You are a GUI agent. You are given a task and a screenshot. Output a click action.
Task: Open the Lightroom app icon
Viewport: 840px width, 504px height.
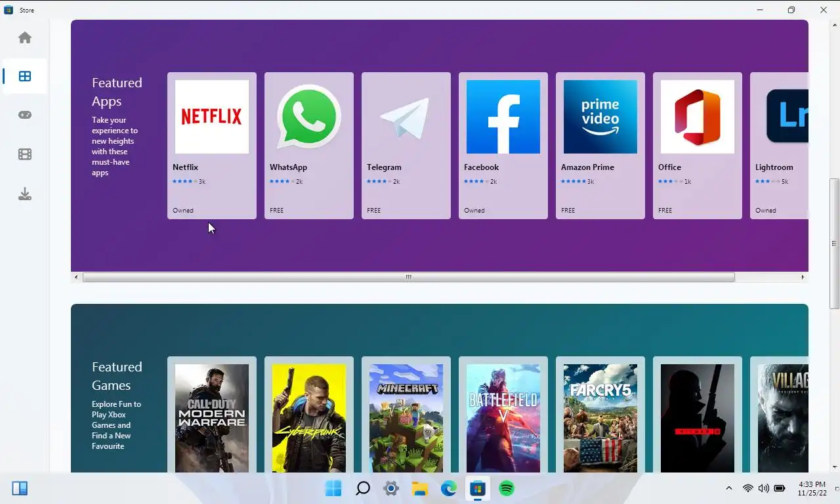(x=787, y=117)
